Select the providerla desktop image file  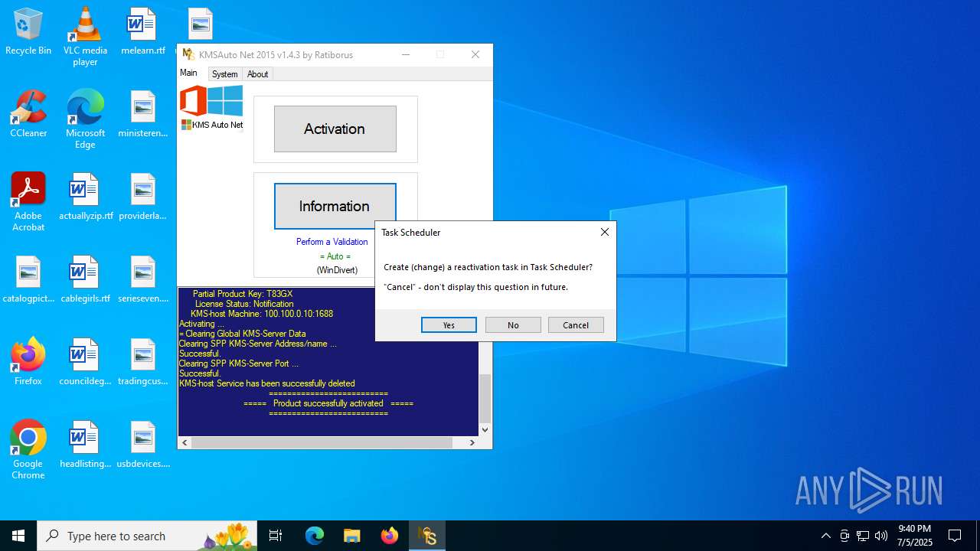coord(142,197)
